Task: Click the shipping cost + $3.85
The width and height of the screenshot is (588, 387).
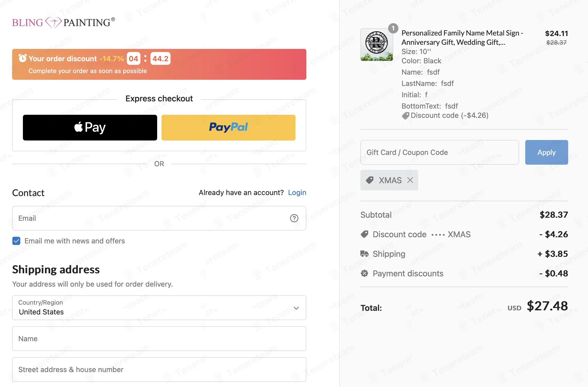Action: (x=553, y=254)
